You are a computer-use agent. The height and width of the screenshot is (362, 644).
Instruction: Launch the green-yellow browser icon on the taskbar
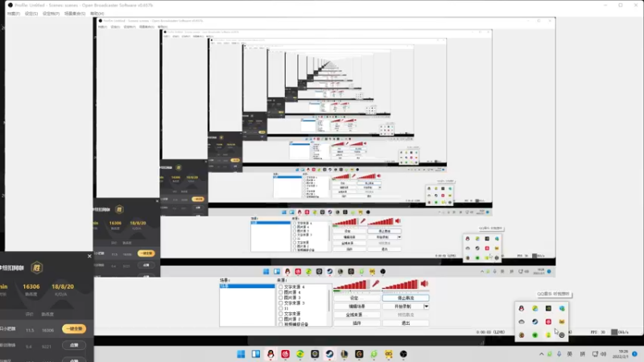[300, 354]
